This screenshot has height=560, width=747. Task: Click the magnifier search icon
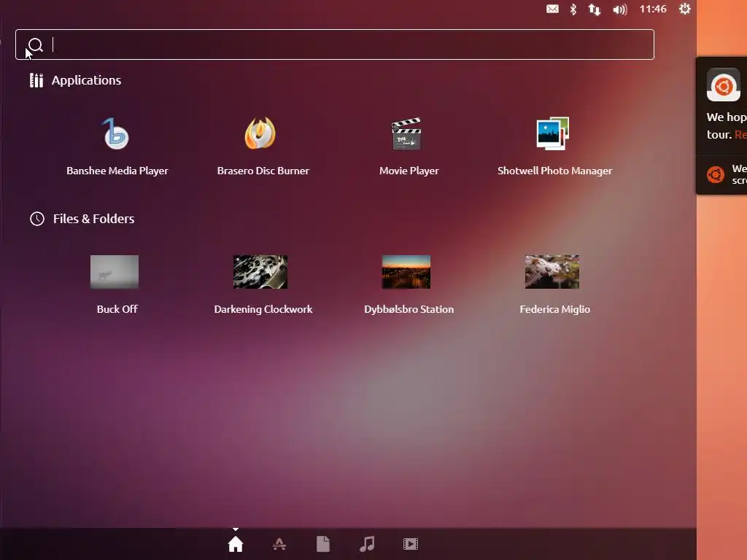click(36, 44)
